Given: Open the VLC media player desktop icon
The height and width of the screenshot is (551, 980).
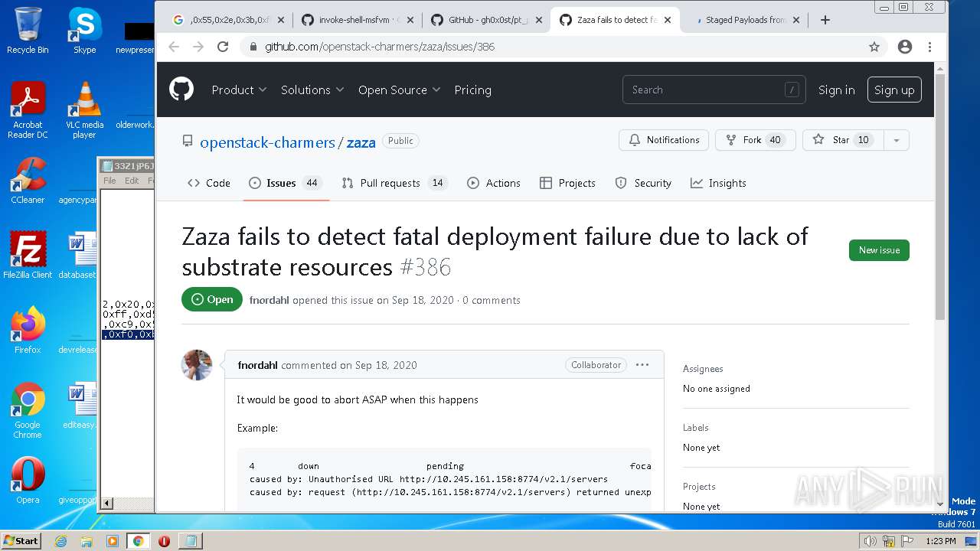Looking at the screenshot, I should click(x=84, y=109).
